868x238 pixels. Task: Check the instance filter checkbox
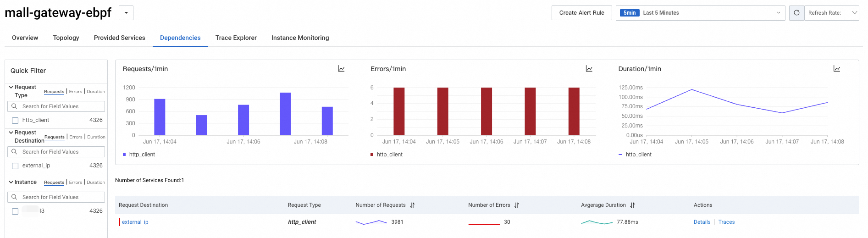[x=15, y=211]
